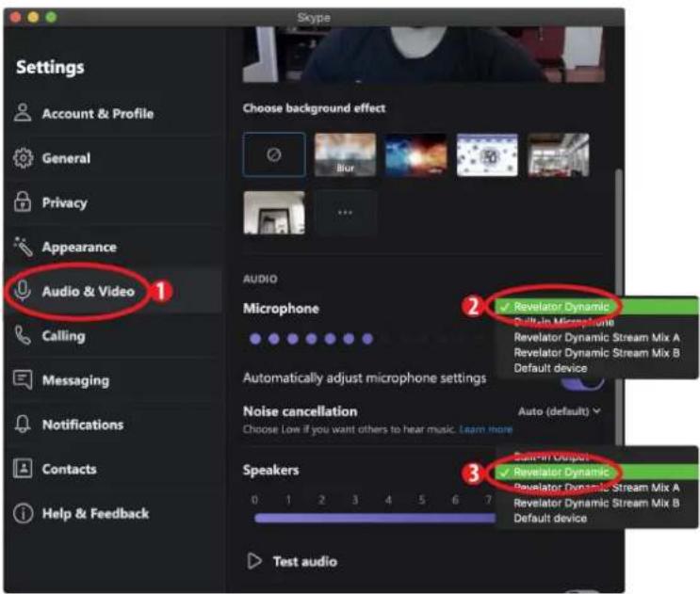Viewport: 700px width, 594px height.
Task: Click the Notifications bell icon
Action: (23, 424)
